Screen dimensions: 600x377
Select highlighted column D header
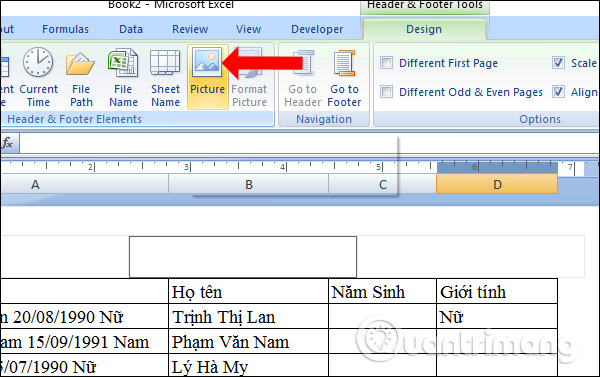(497, 184)
